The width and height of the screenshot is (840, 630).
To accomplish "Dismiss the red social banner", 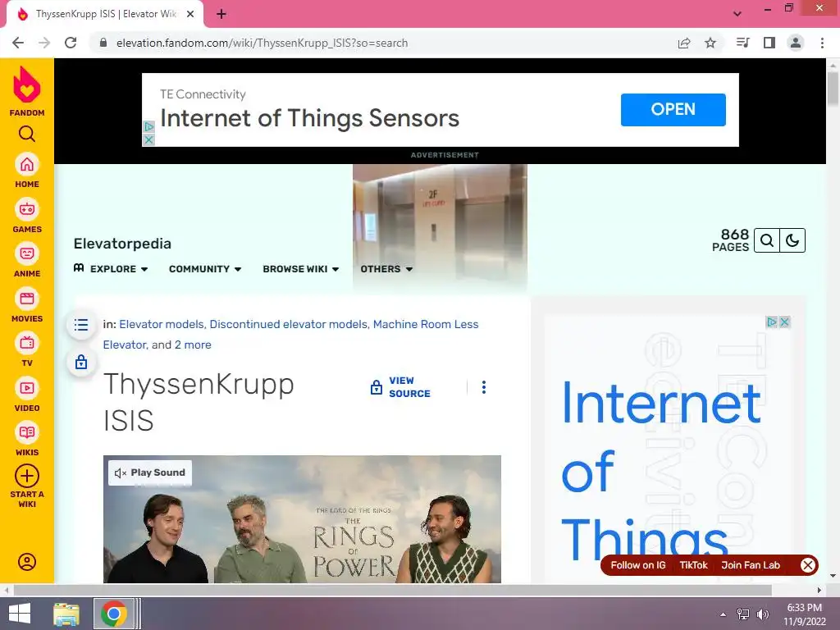I will [808, 565].
